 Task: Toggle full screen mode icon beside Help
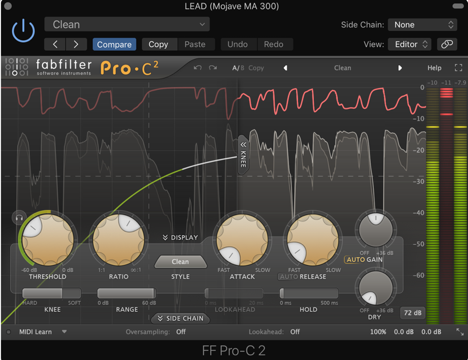(x=459, y=68)
